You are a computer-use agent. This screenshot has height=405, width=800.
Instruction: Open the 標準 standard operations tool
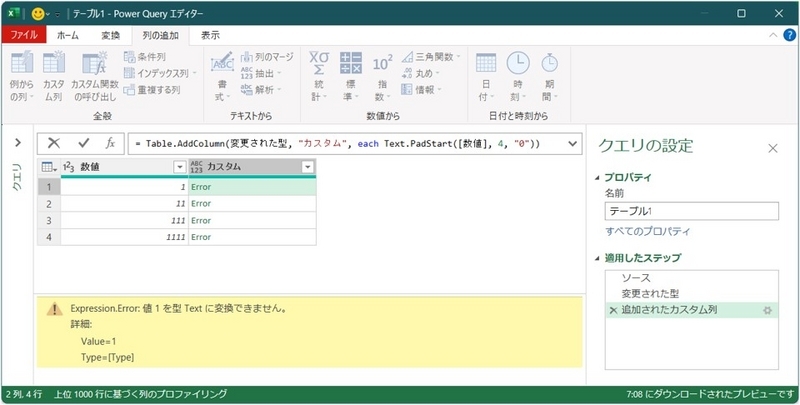[x=351, y=77]
